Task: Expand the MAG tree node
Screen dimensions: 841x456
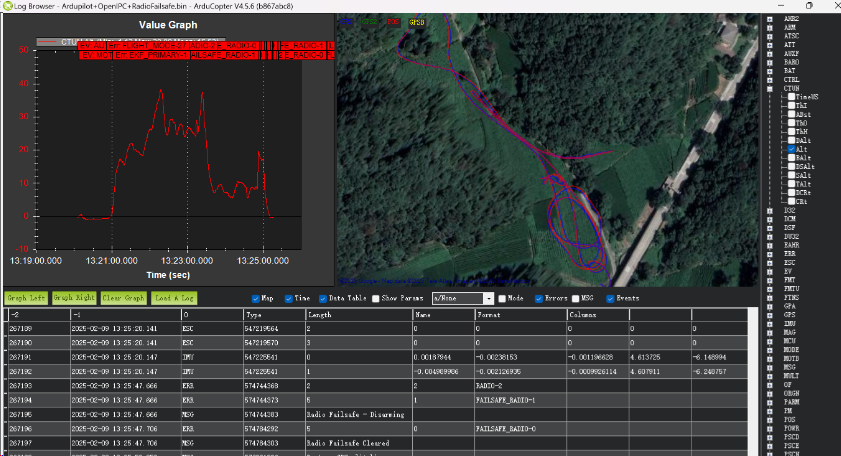Action: (770, 333)
